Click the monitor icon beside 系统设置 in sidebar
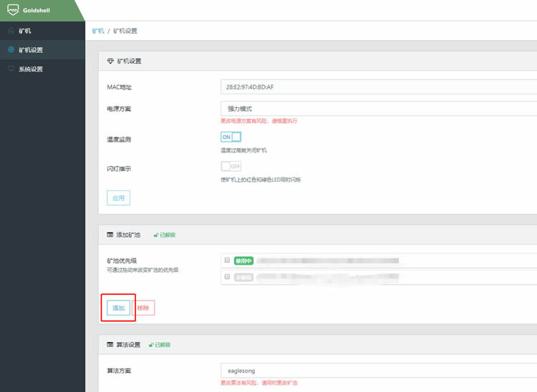The image size is (537, 392). click(x=11, y=69)
